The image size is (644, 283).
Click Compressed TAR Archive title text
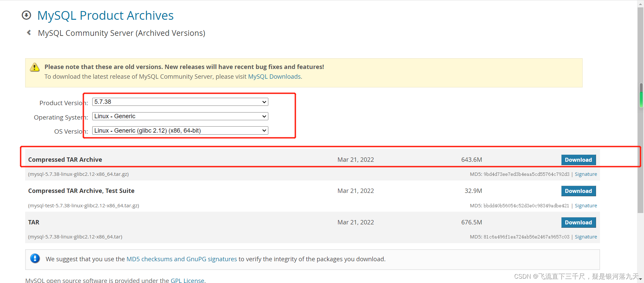tap(65, 160)
